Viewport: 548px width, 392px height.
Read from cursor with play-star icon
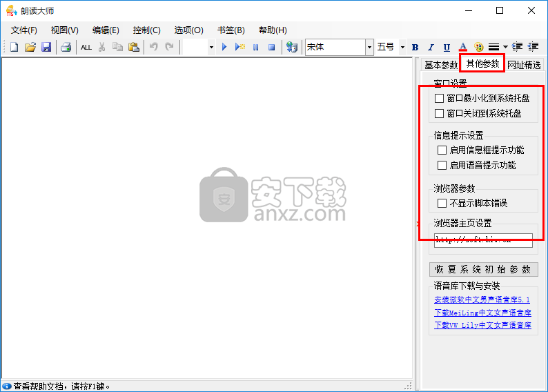tap(239, 47)
